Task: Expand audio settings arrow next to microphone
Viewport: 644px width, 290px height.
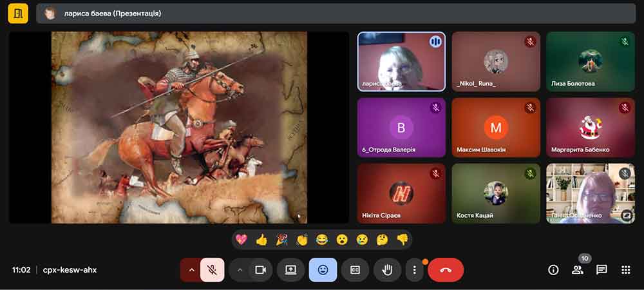Action: 191,270
